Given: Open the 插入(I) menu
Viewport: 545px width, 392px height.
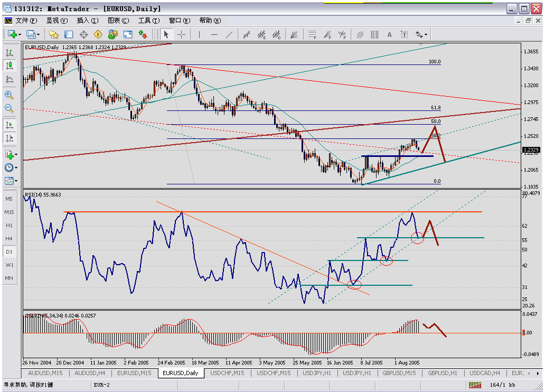Looking at the screenshot, I should pos(87,21).
